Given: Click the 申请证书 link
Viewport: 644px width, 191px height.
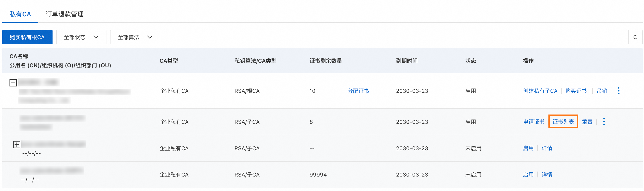Looking at the screenshot, I should (533, 122).
